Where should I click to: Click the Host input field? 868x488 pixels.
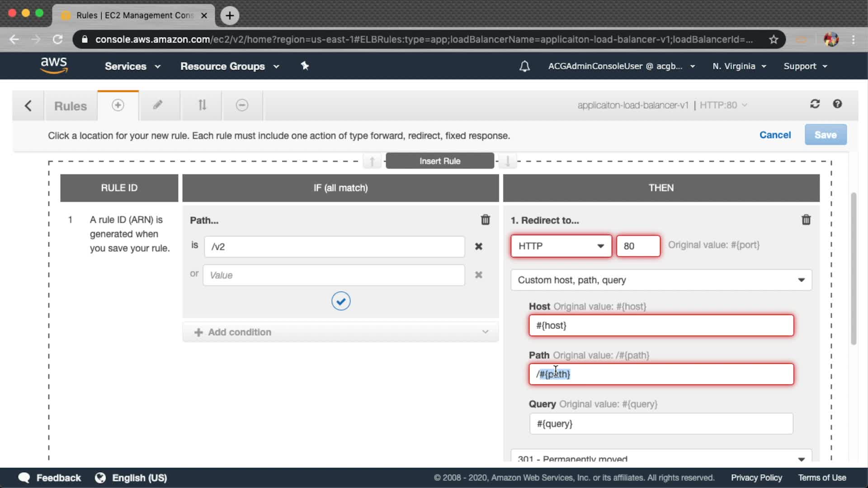coord(660,326)
